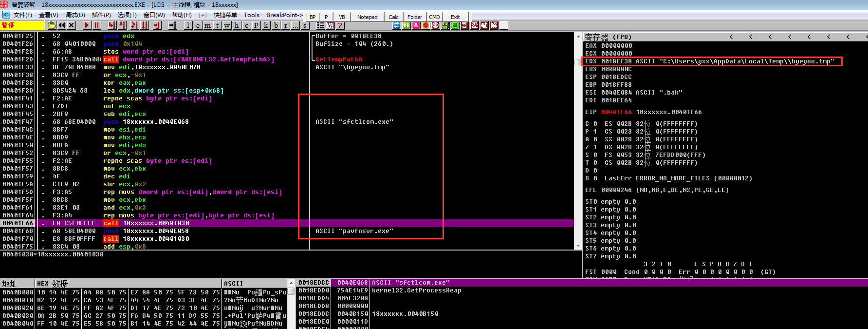This screenshot has width=868, height=329.
Task: Open Patches window with the P toolbar letter
Action: (x=257, y=25)
